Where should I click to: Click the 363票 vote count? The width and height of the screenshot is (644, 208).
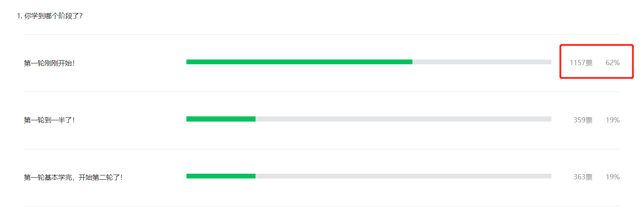[x=583, y=177]
